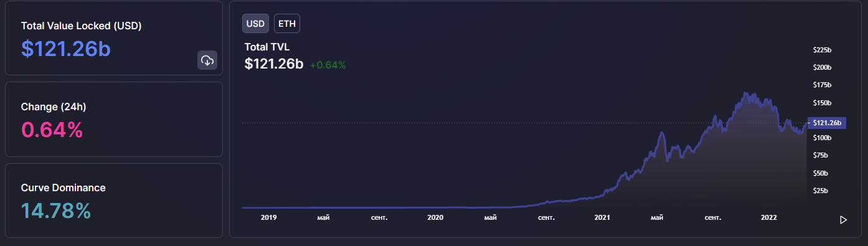868x246 pixels.
Task: Click the $150b value axis label
Action: pos(823,103)
